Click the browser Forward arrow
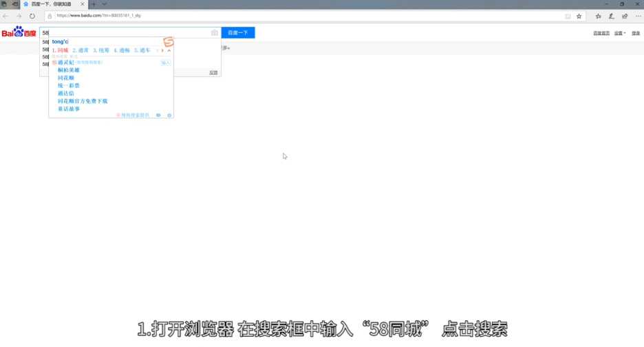Screen dimensions: 644x347 [19, 16]
